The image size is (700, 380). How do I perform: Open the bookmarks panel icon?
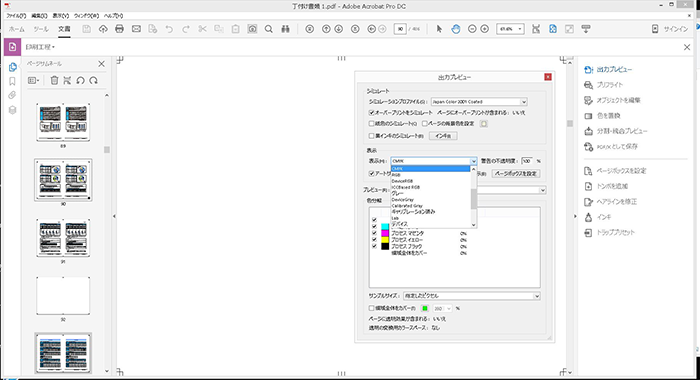(x=12, y=81)
